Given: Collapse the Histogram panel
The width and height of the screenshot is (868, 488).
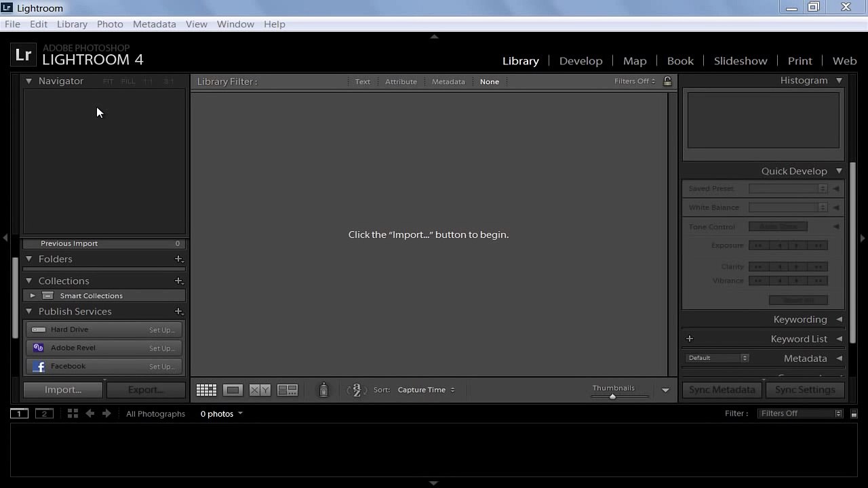Looking at the screenshot, I should (839, 80).
